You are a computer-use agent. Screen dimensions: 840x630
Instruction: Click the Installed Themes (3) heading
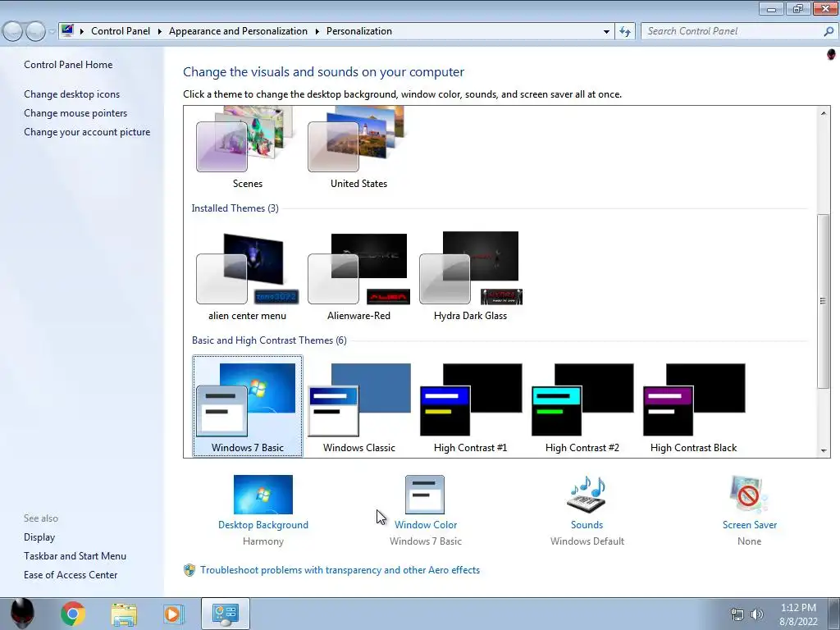coord(235,208)
